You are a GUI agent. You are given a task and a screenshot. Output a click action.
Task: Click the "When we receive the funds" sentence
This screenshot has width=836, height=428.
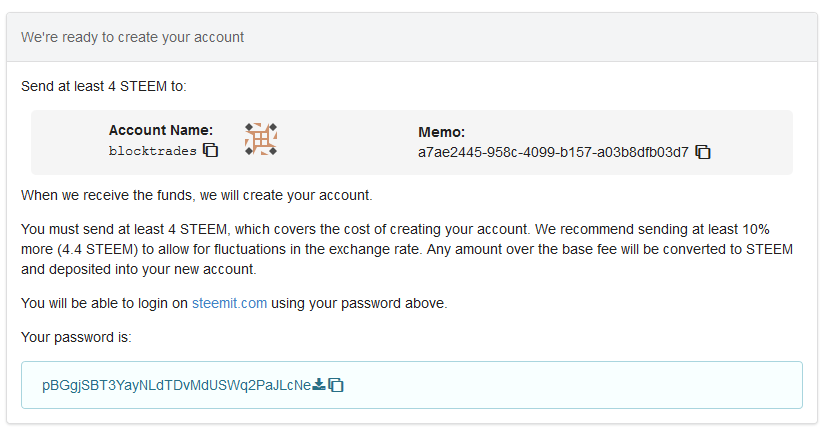click(196, 194)
